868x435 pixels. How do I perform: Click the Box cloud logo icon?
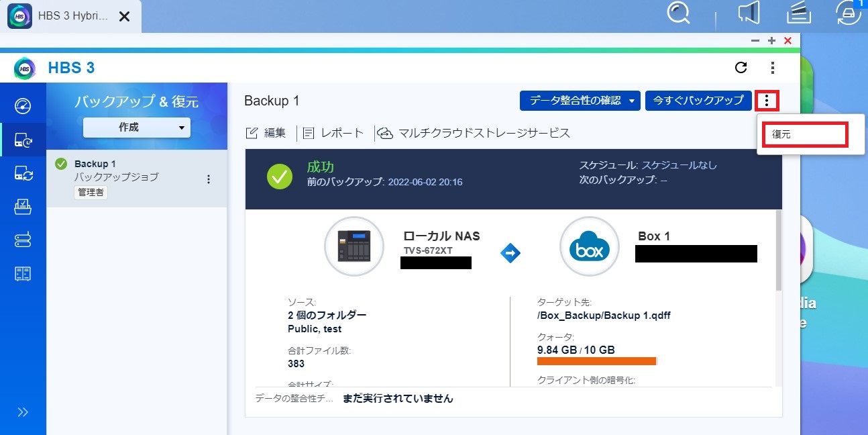[590, 246]
